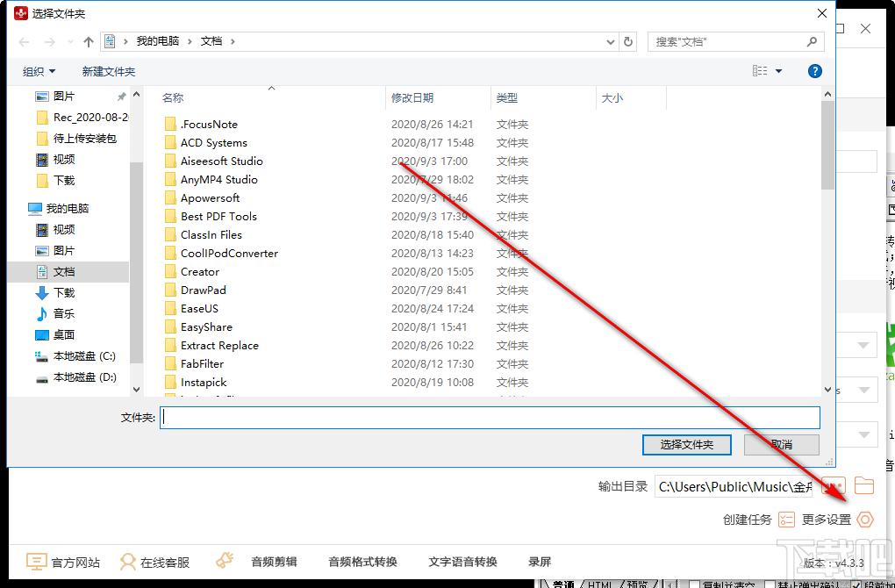
Task: Open the blue help question mark
Action: [814, 71]
